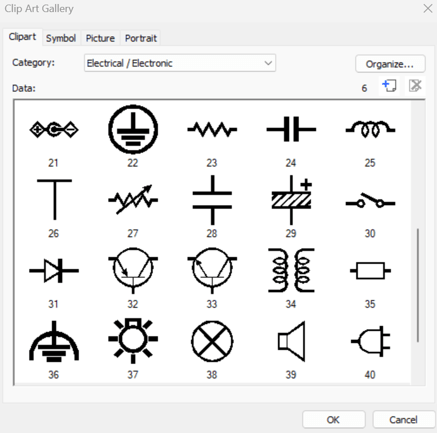Pick the light bulb clipart 37

(133, 341)
